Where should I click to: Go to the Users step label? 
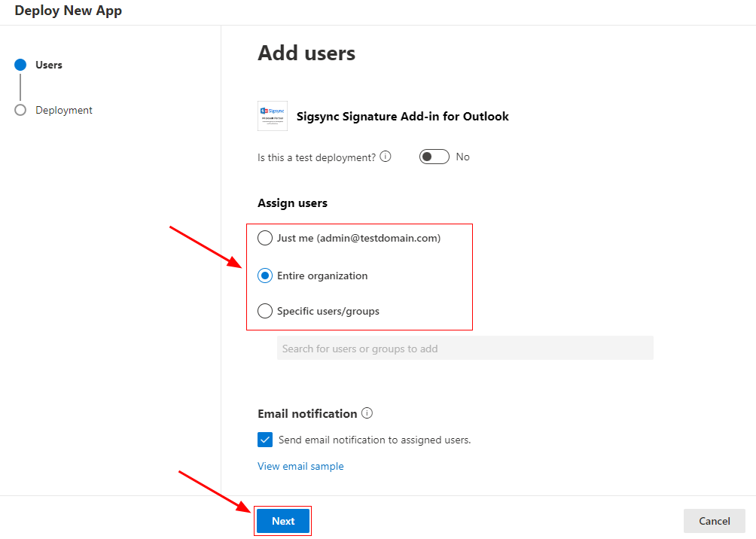49,65
